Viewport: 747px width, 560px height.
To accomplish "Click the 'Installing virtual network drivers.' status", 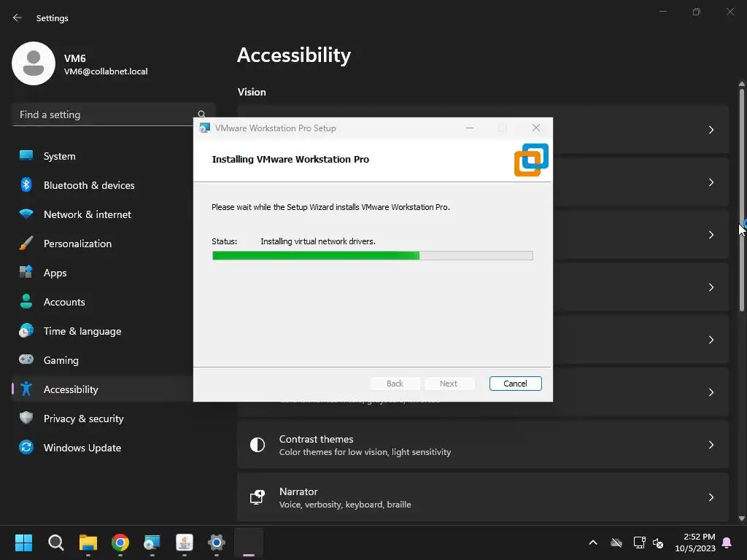I will (x=318, y=241).
